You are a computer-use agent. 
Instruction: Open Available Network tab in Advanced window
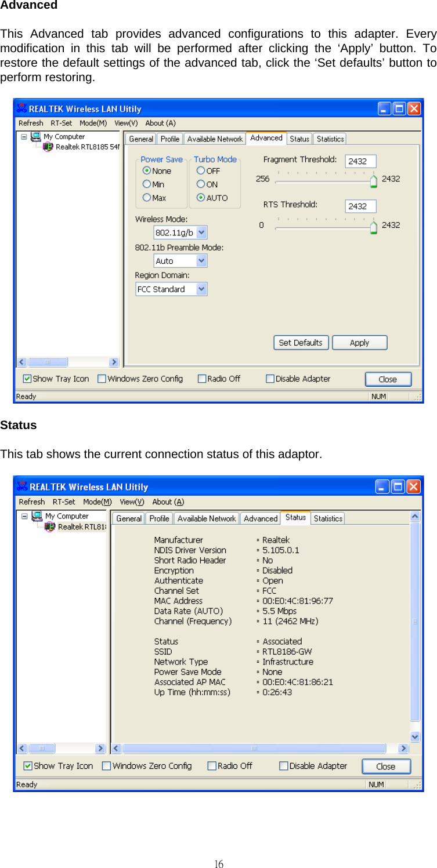tap(215, 139)
